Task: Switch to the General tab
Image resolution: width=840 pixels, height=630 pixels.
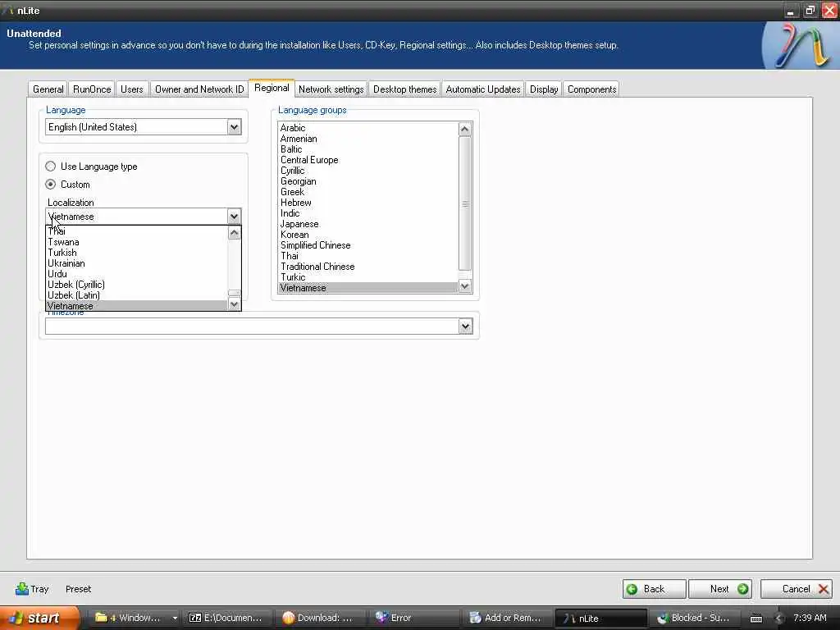Action: 48,89
